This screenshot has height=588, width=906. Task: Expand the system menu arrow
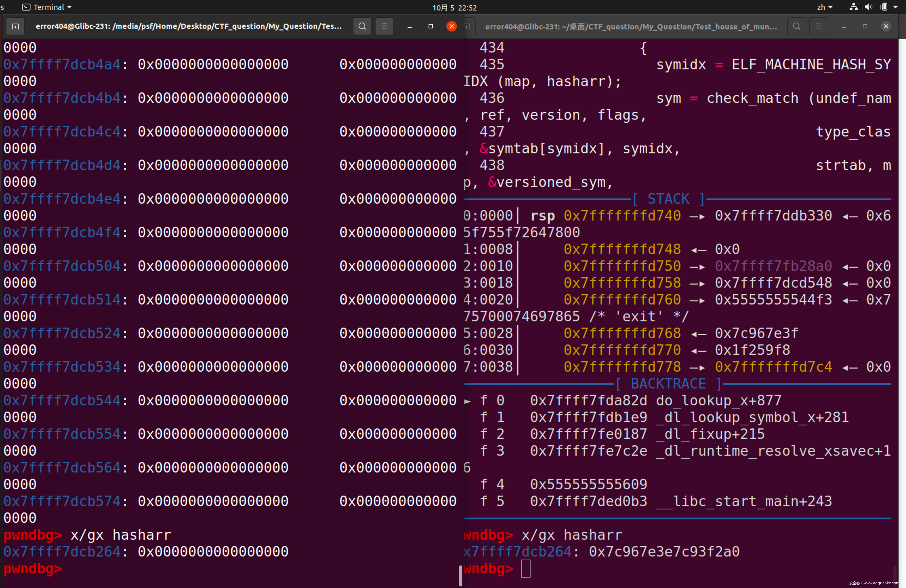(896, 7)
